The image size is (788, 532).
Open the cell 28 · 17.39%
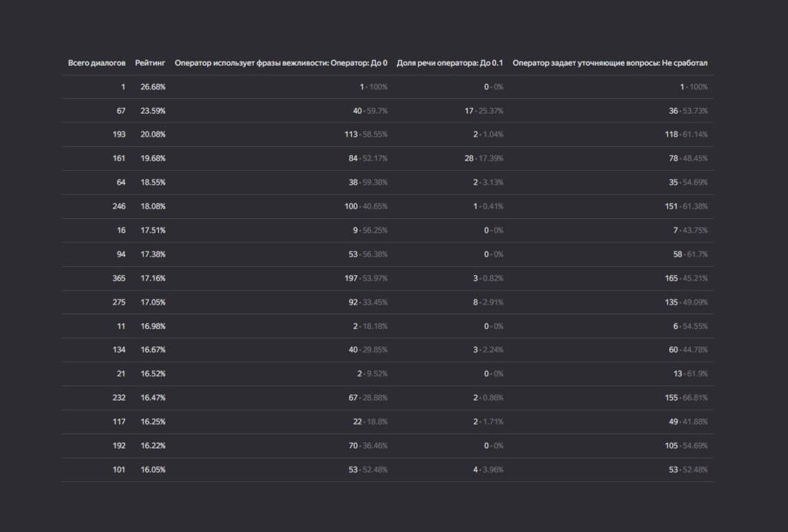(484, 158)
